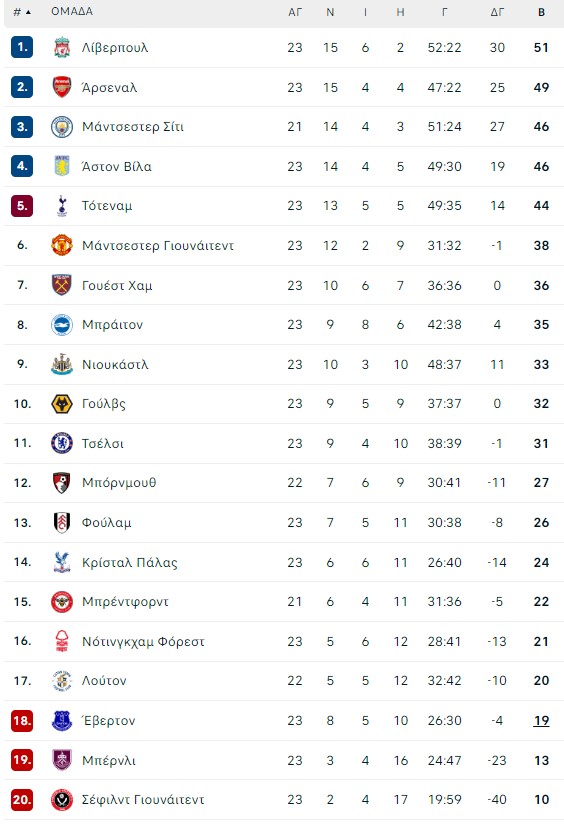Viewport: 564px width, 828px height.
Task: Click the blue rank 1 badge
Action: coord(22,48)
